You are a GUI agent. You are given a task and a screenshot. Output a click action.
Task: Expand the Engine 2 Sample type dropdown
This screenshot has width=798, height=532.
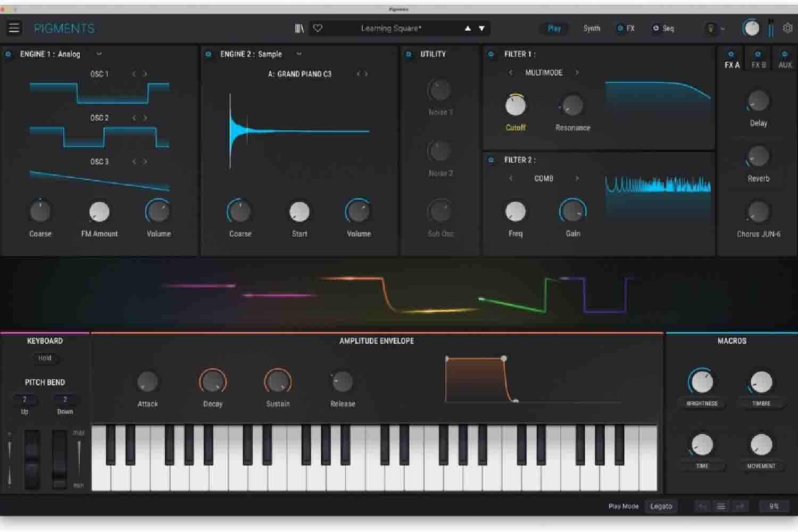299,54
